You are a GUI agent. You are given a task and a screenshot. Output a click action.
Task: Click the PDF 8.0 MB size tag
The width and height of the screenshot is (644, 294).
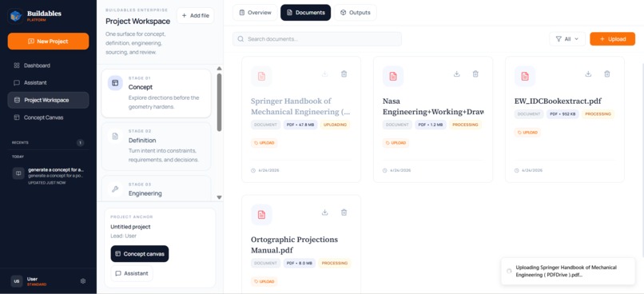pyautogui.click(x=300, y=263)
